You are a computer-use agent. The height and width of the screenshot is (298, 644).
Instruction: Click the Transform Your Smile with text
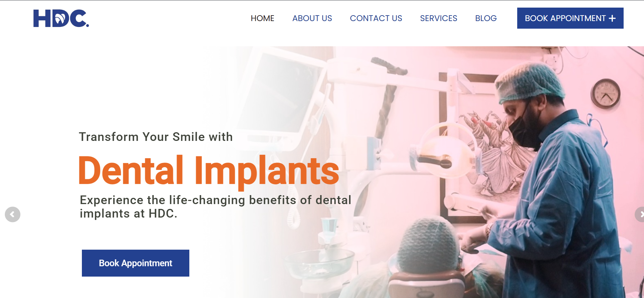pyautogui.click(x=156, y=137)
